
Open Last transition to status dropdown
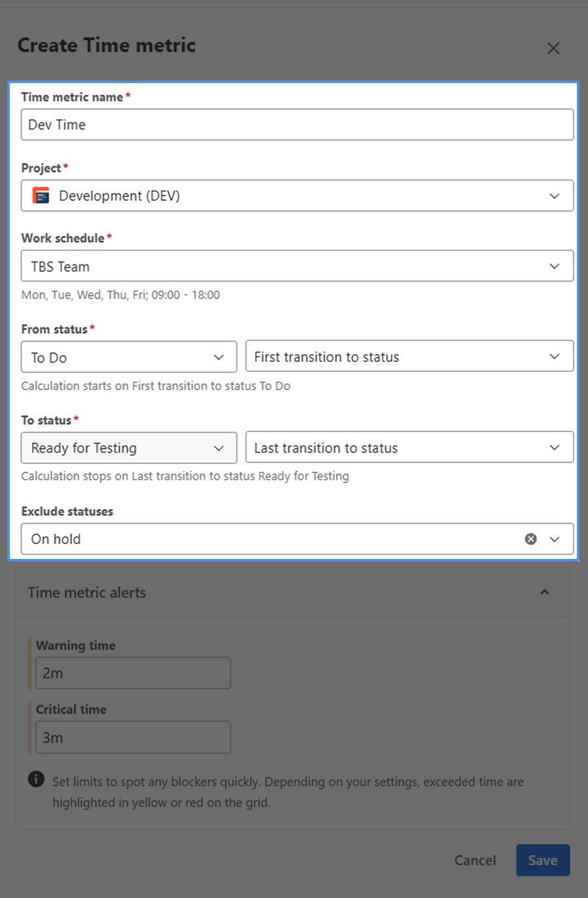click(554, 448)
